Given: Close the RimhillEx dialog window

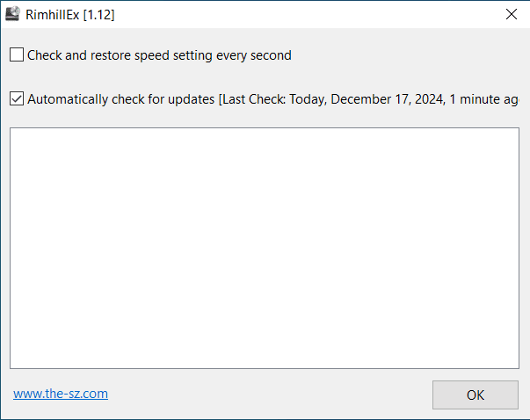Looking at the screenshot, I should tap(511, 14).
